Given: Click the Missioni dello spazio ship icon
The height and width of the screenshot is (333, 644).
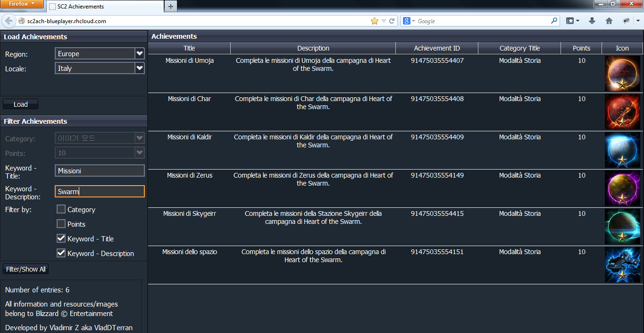Looking at the screenshot, I should tap(622, 265).
